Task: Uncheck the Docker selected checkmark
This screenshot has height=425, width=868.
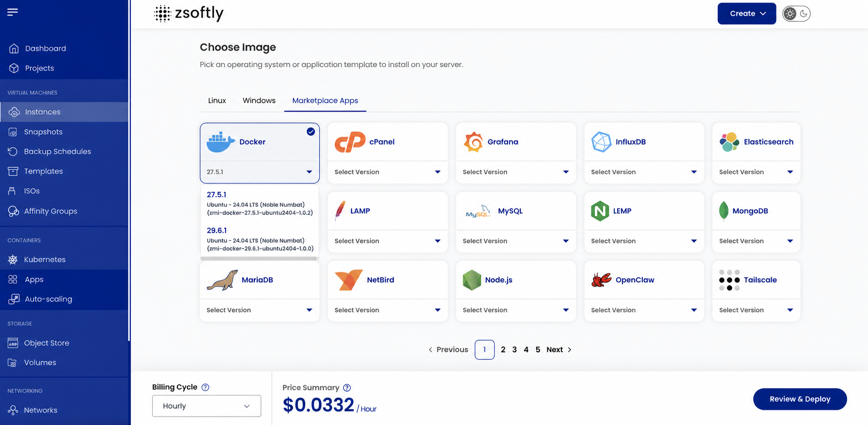Action: 311,132
